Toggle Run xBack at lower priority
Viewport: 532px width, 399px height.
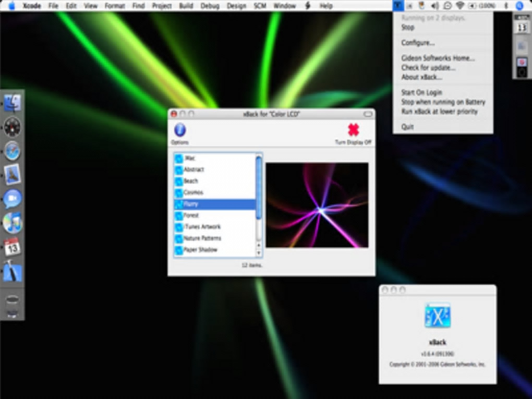pyautogui.click(x=439, y=111)
